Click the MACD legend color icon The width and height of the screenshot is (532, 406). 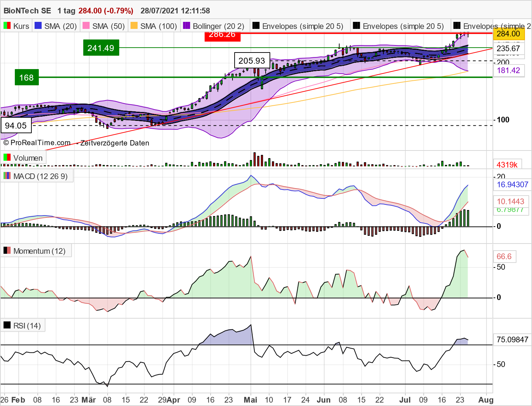[6, 176]
